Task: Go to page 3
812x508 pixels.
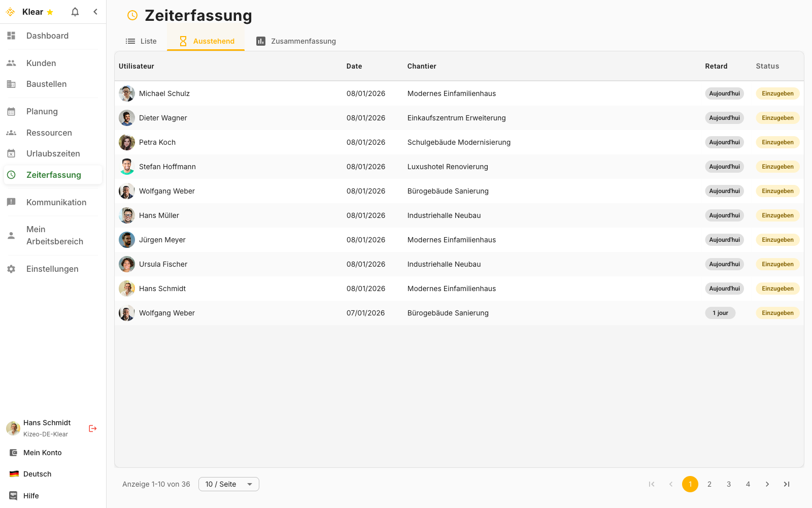Action: tap(728, 484)
